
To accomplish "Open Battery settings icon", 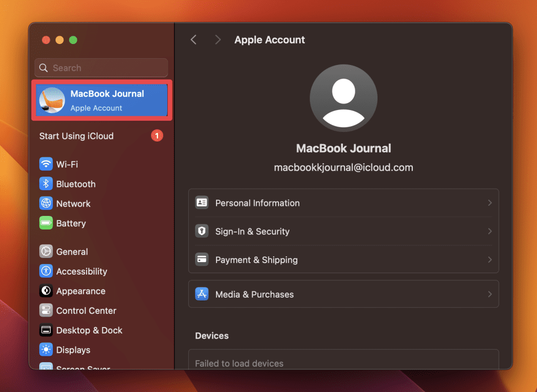I will (x=46, y=223).
